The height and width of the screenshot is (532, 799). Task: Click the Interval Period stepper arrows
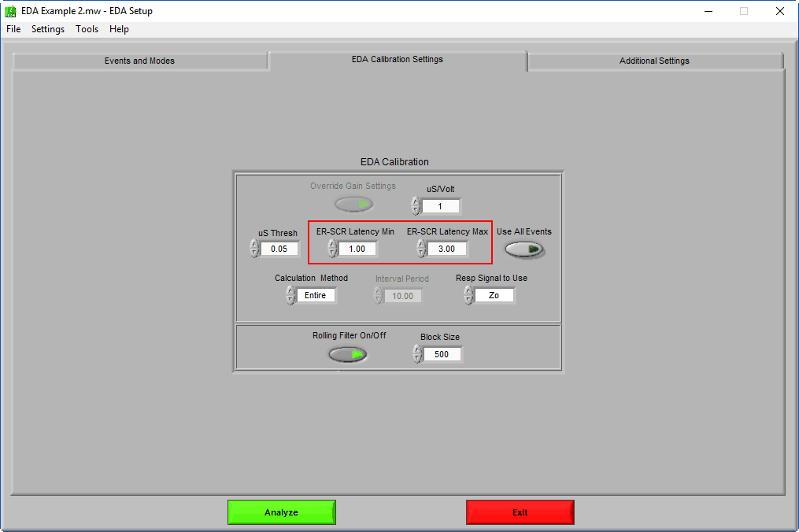coord(378,296)
